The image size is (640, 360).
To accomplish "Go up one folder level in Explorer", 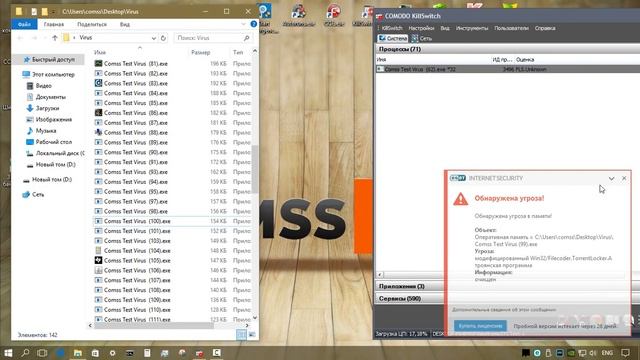I will [55, 38].
